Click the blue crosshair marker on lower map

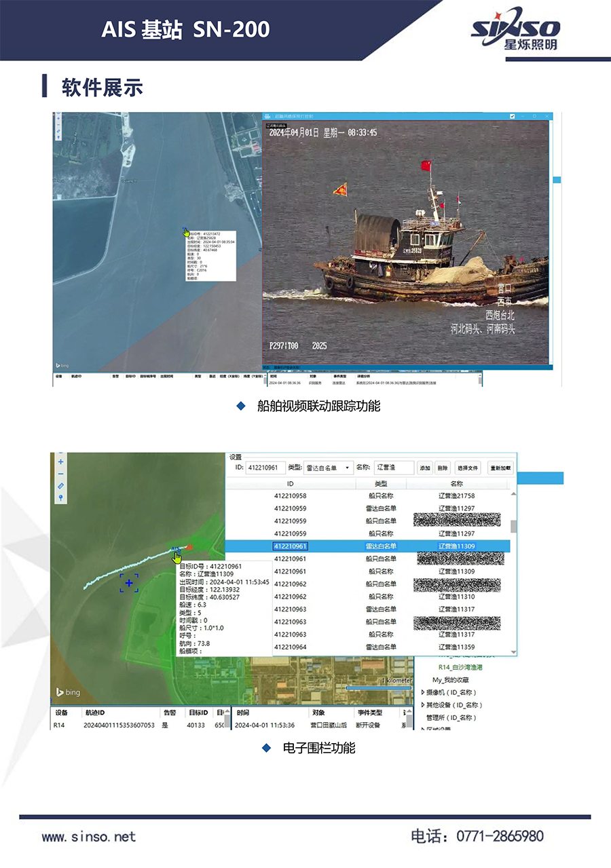[x=129, y=583]
